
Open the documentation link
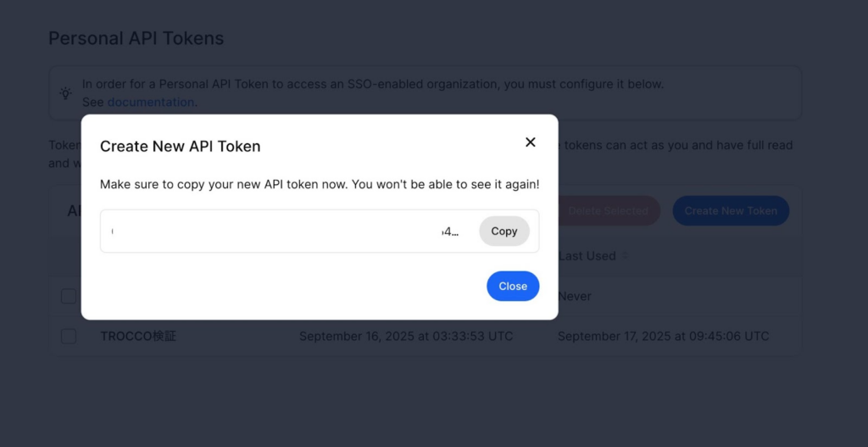151,102
